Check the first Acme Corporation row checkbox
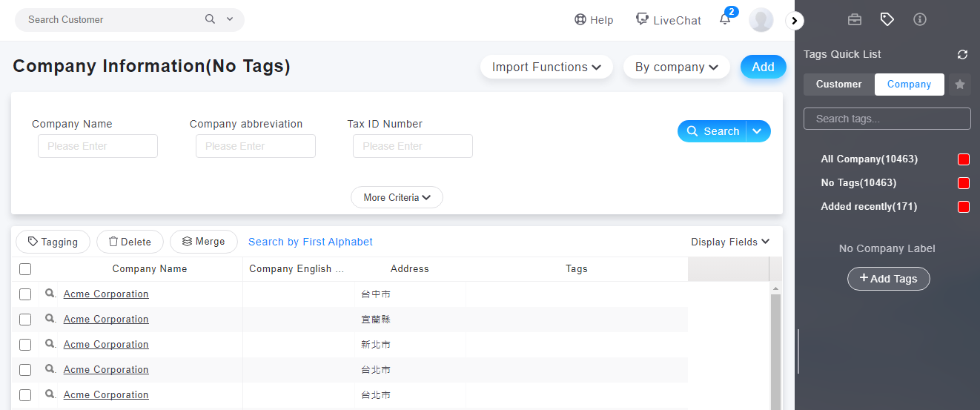This screenshot has height=410, width=980. tap(25, 294)
